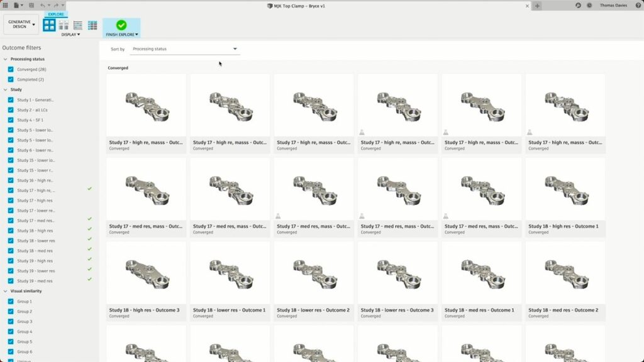Collapse the Visual similarity section

(5, 291)
